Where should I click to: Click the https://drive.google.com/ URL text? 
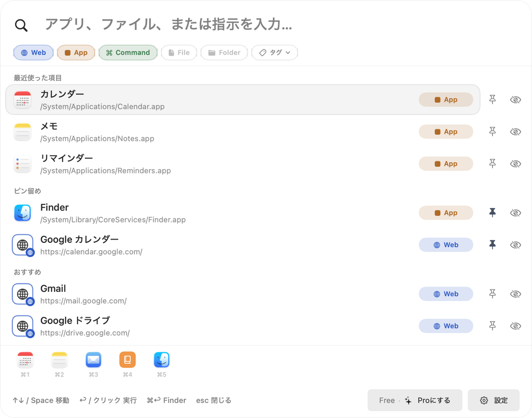[85, 333]
